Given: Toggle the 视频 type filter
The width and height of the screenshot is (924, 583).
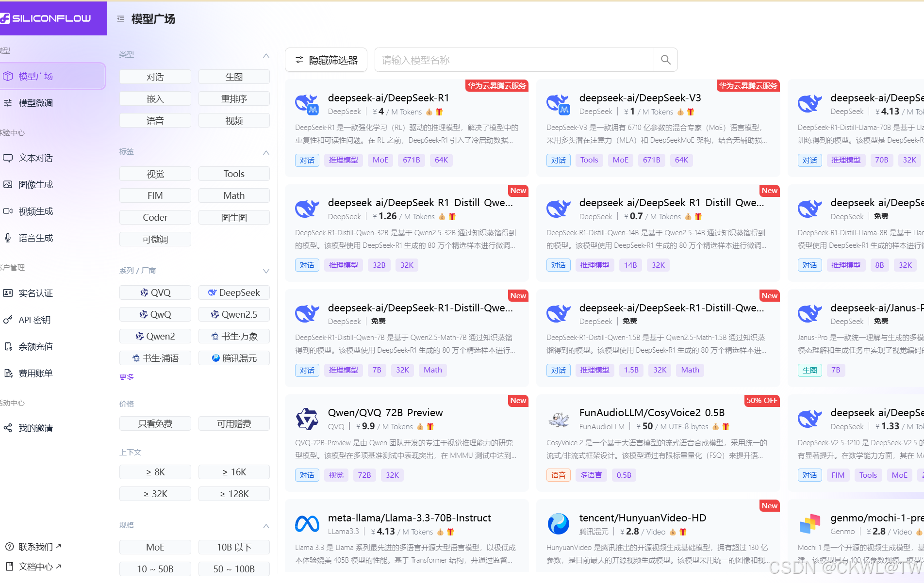Looking at the screenshot, I should point(234,120).
